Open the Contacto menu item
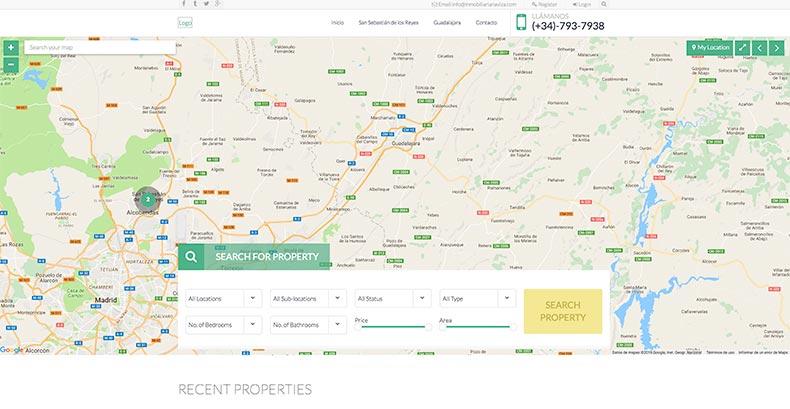The width and height of the screenshot is (790, 409). coord(486,23)
